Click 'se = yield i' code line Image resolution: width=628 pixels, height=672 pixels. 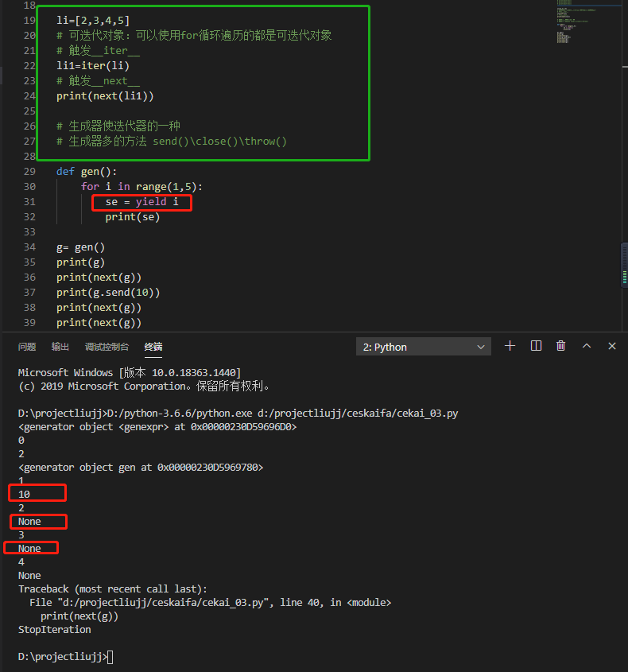coord(141,201)
